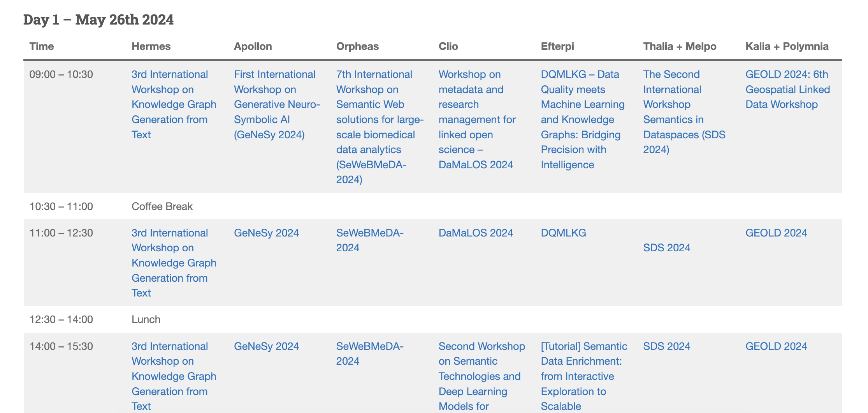Viewport: 868px width, 413px height.
Task: Click GEOLD 2024 in the 11:00 row
Action: 776,233
